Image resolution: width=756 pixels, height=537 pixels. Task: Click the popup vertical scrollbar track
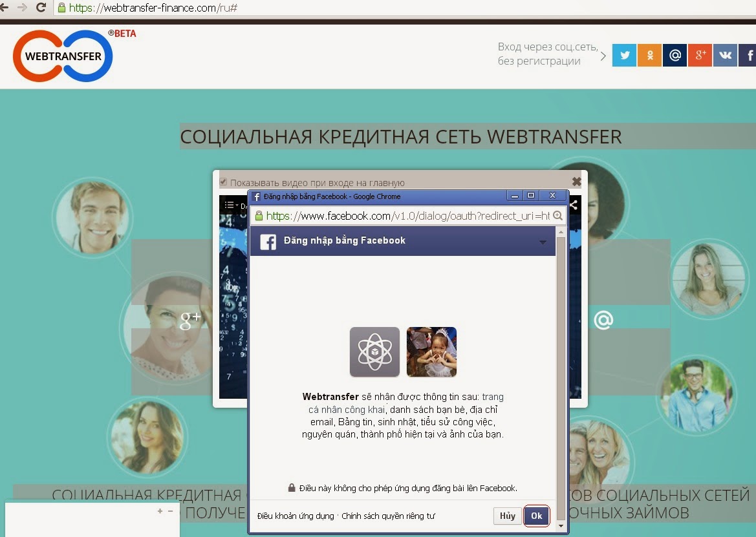coord(561,379)
